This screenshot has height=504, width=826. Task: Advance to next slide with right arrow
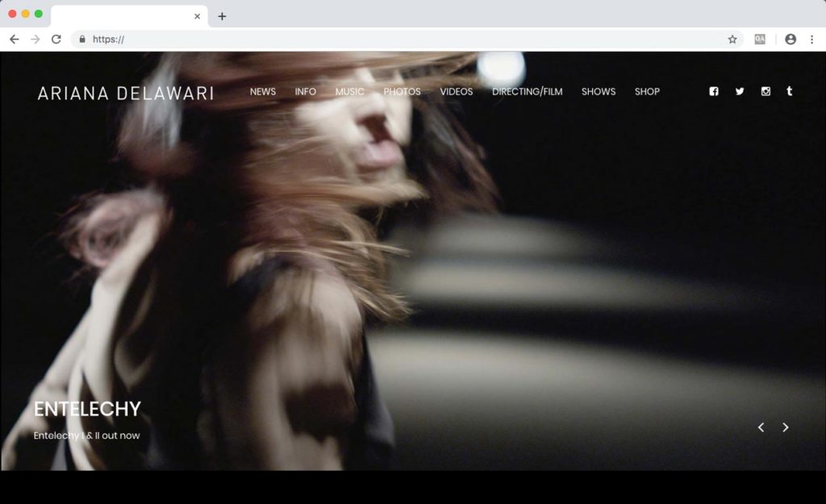[786, 427]
